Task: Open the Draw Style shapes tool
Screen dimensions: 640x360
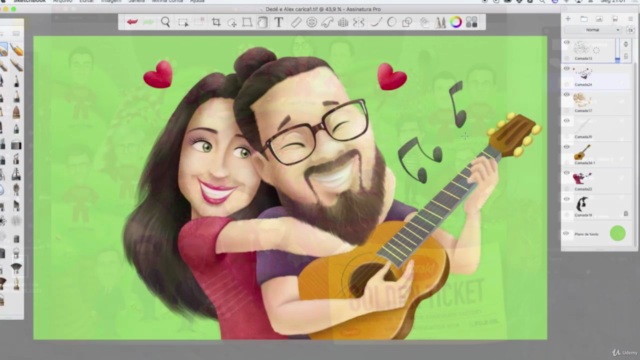Action: pyautogui.click(x=407, y=22)
